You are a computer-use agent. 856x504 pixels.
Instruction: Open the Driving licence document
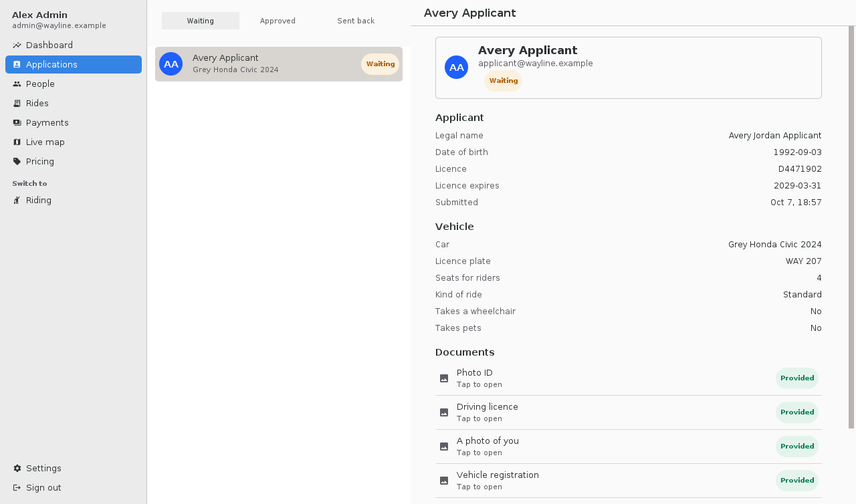click(x=629, y=412)
